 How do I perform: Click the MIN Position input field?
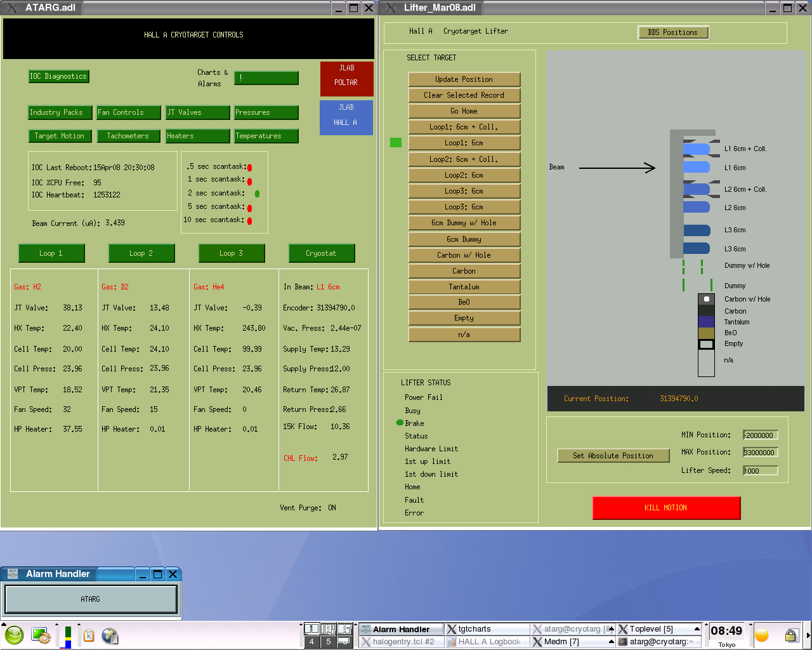point(761,435)
